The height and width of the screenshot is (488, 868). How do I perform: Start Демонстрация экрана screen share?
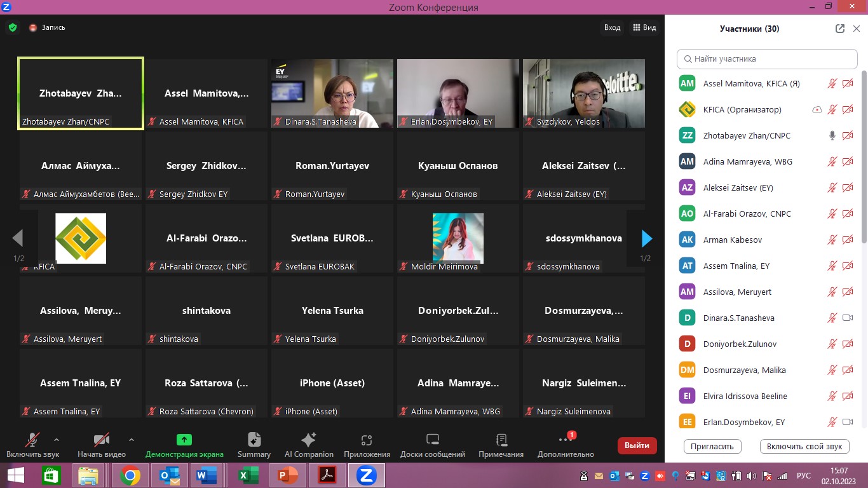184,445
